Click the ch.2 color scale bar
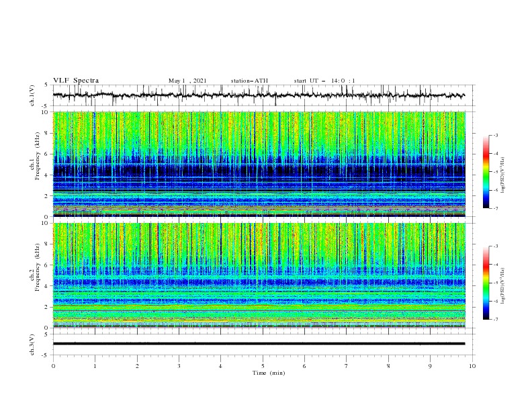This screenshot has width=532, height=411. (486, 283)
